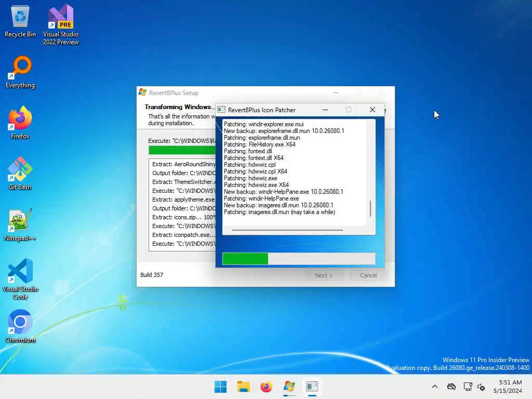Click the Icon Patcher title bar icon
Screen dimensions: 532x399
pos(221,110)
